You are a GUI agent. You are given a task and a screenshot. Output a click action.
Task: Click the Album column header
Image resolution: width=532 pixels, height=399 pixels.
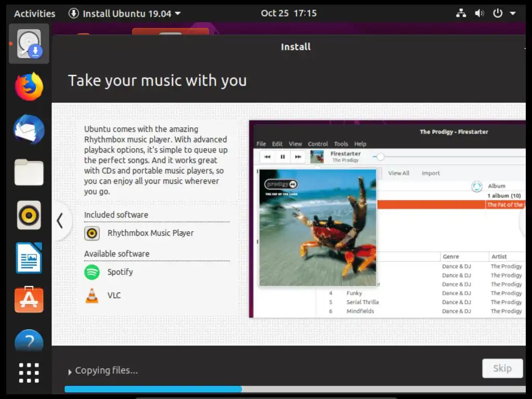(x=497, y=186)
